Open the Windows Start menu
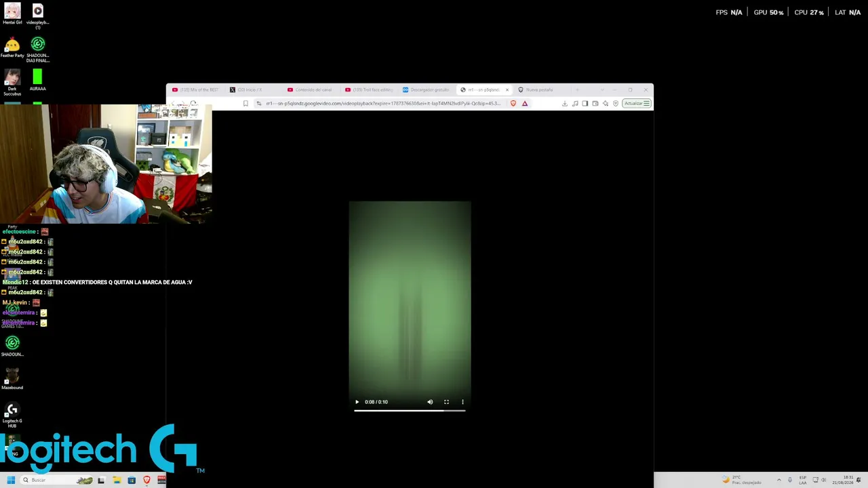Image resolution: width=868 pixels, height=488 pixels. click(x=11, y=480)
